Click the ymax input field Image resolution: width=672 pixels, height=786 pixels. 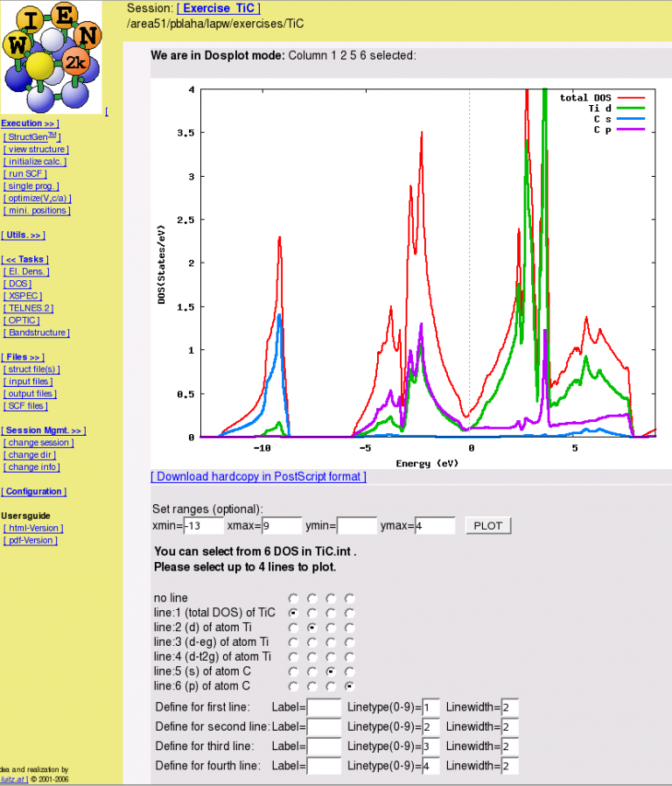(435, 525)
